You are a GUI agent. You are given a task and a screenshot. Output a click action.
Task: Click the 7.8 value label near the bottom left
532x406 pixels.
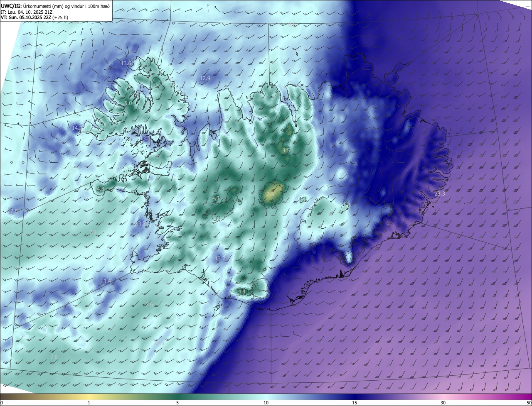tap(54, 357)
